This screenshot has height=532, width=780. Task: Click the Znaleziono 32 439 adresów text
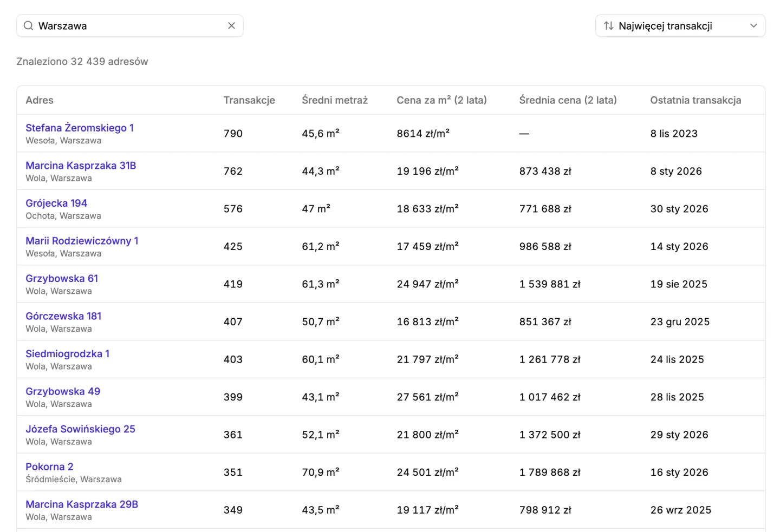click(82, 62)
